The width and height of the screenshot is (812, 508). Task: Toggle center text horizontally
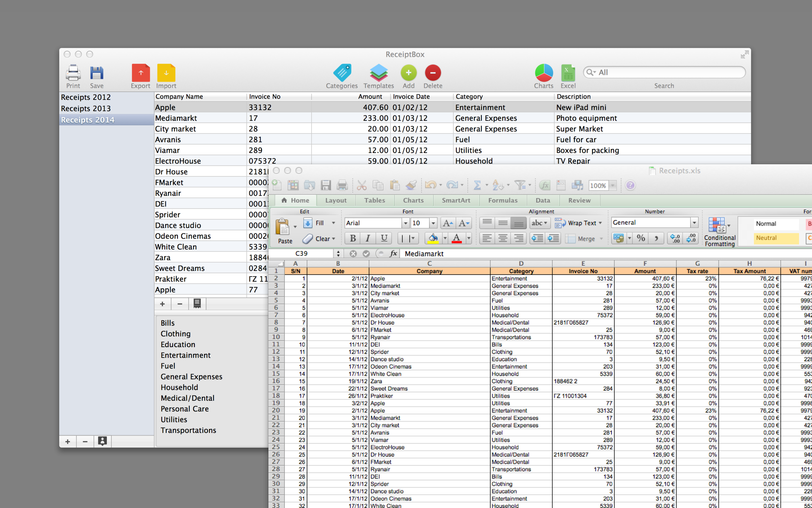(x=503, y=239)
